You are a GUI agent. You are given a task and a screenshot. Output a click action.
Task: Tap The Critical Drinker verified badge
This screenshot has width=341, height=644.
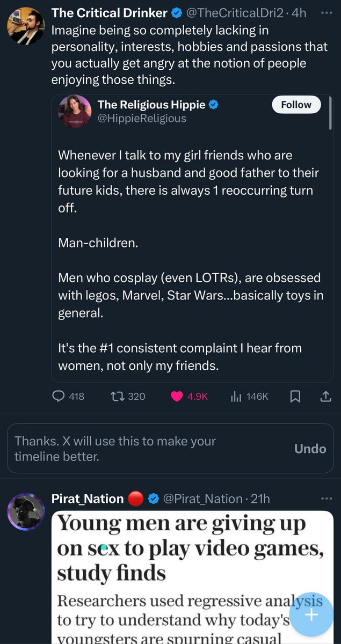(x=177, y=13)
